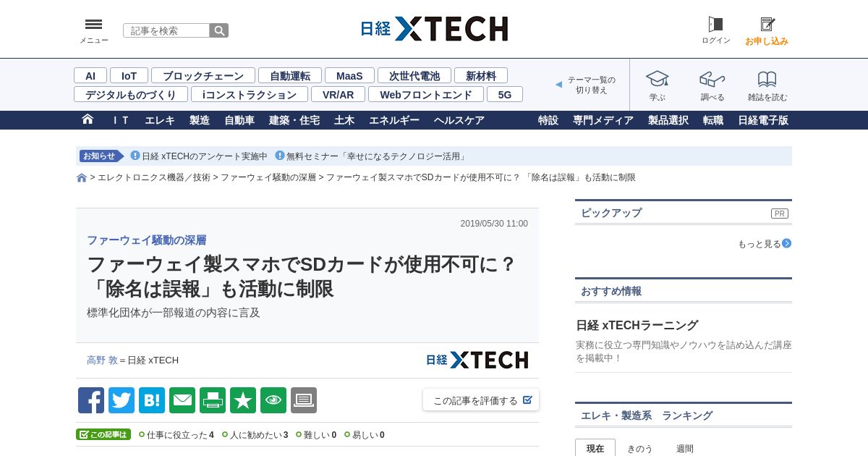Switch ranking to 週間 tab

point(685,448)
